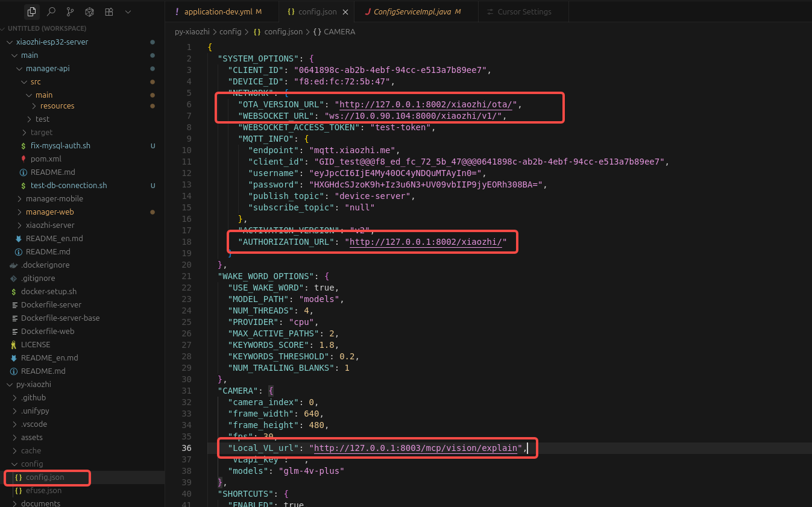Collapse the py-xiaozhi root folder
The image size is (812, 507).
(33, 384)
